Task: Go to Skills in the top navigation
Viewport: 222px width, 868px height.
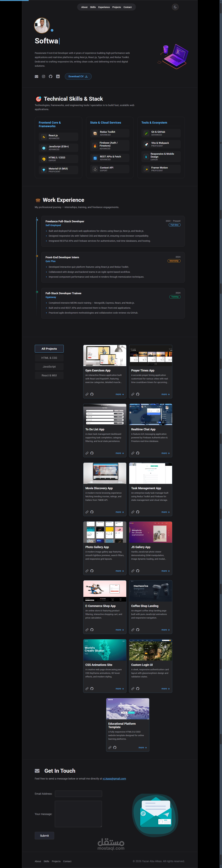Action: (x=93, y=7)
